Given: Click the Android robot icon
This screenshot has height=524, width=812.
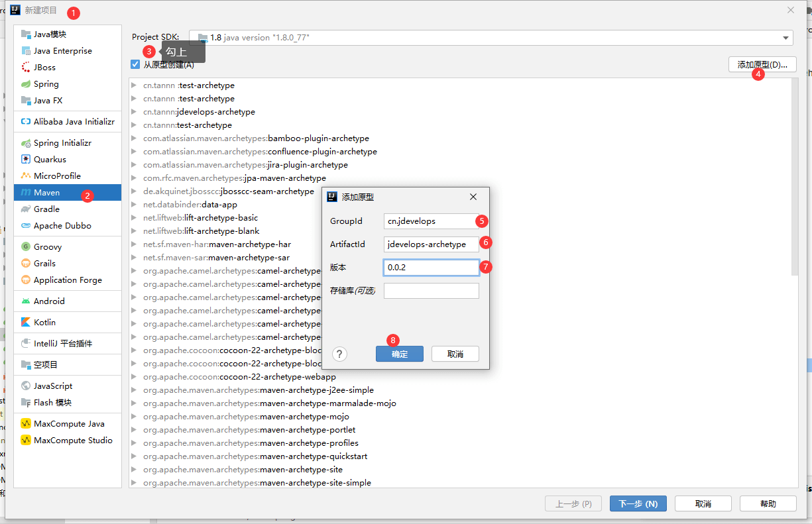Looking at the screenshot, I should pos(26,301).
